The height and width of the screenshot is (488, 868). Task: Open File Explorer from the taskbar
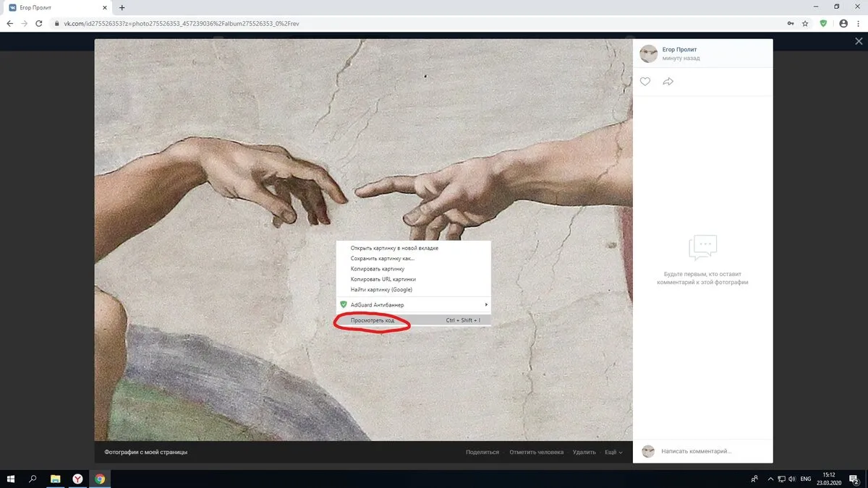click(x=55, y=479)
